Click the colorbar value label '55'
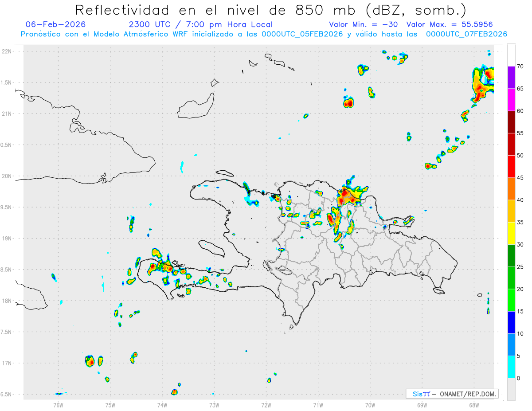 [x=520, y=133]
